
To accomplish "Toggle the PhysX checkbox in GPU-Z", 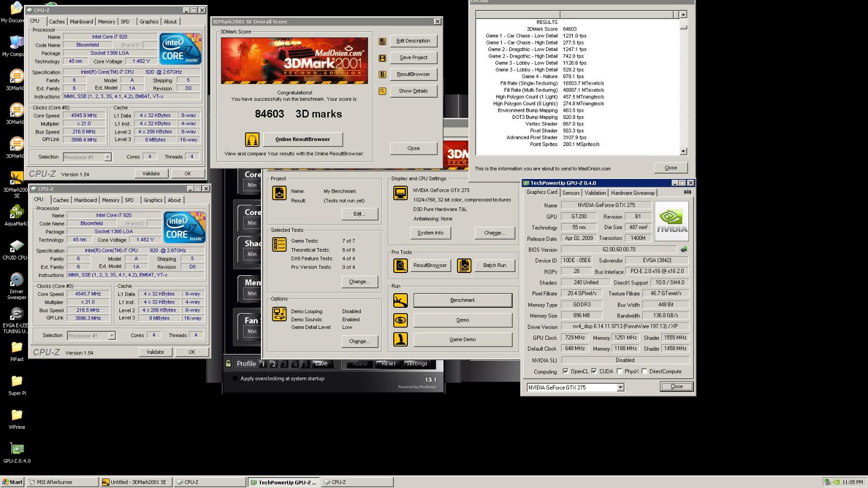I will pos(619,371).
